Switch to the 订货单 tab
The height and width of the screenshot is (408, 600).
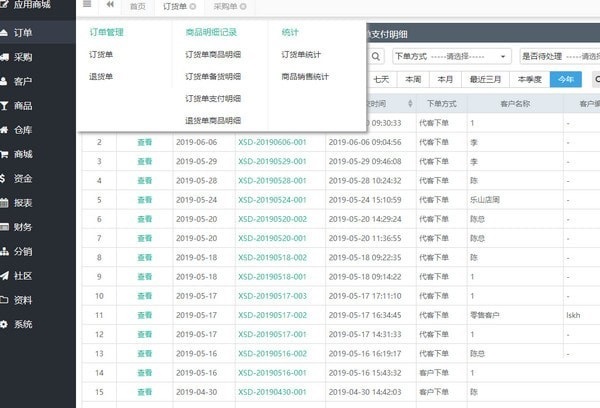pos(175,7)
